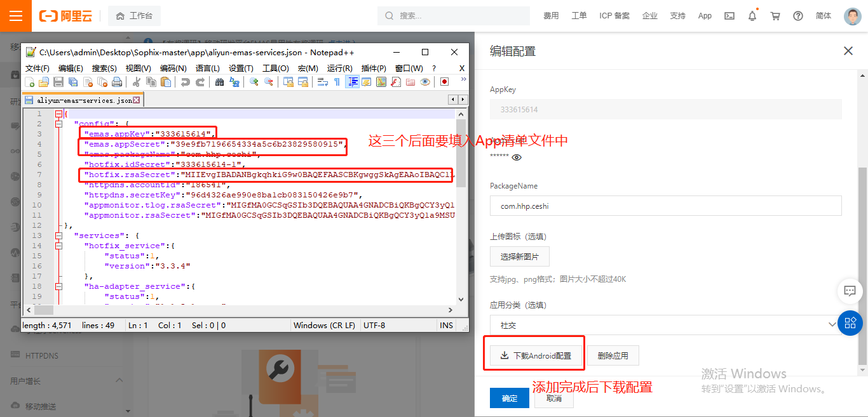Image resolution: width=868 pixels, height=417 pixels.
Task: Click the user avatar
Action: click(853, 16)
